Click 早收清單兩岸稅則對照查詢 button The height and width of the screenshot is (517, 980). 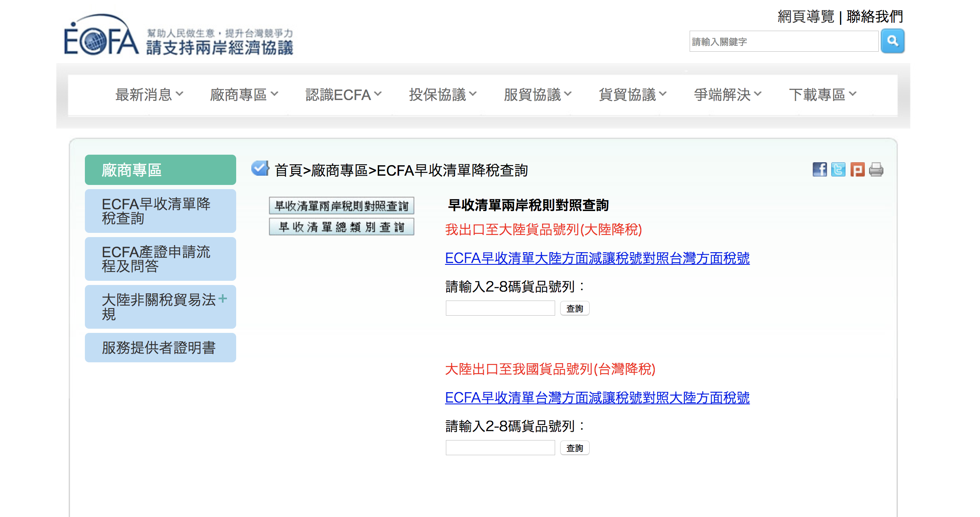[x=341, y=206]
